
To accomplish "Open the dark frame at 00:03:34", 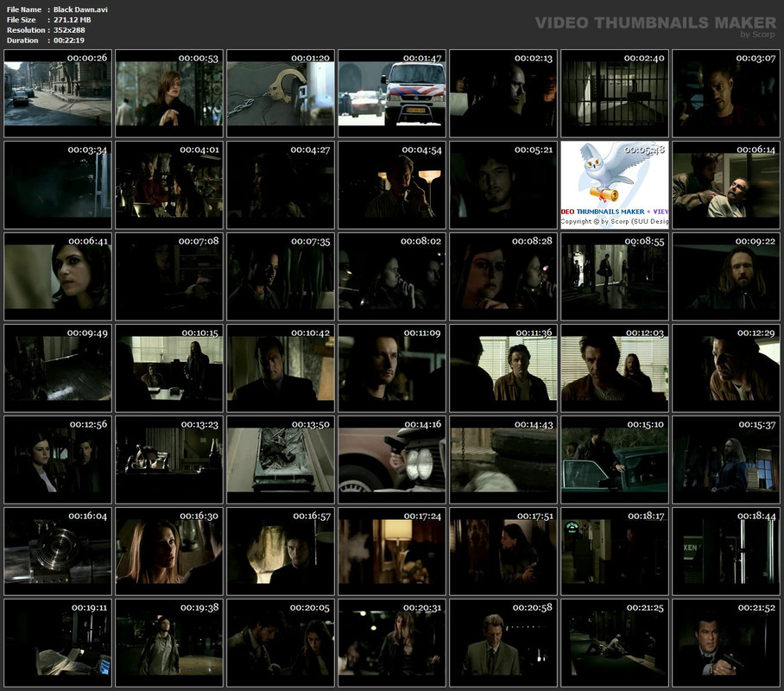I will tap(58, 185).
